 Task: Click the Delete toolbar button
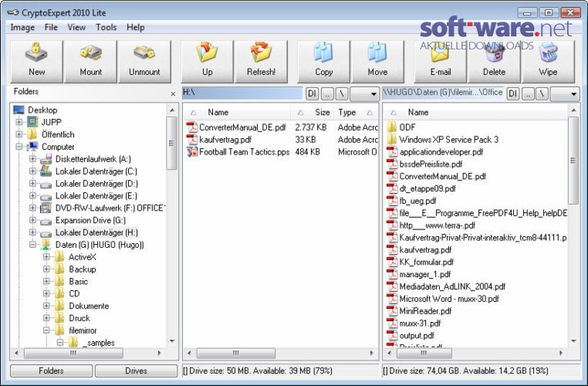[495, 62]
